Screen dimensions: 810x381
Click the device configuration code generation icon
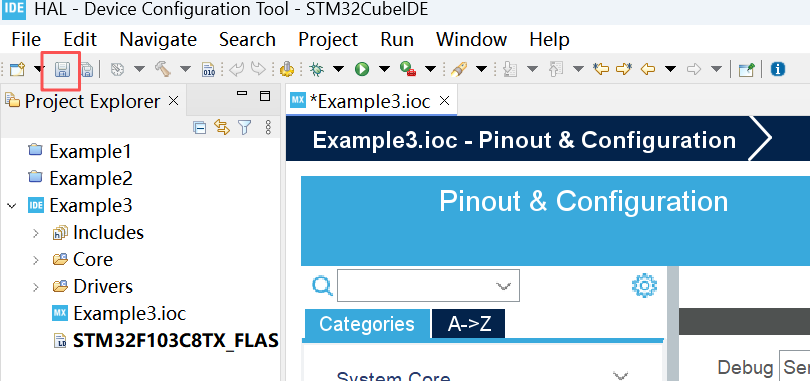click(286, 69)
